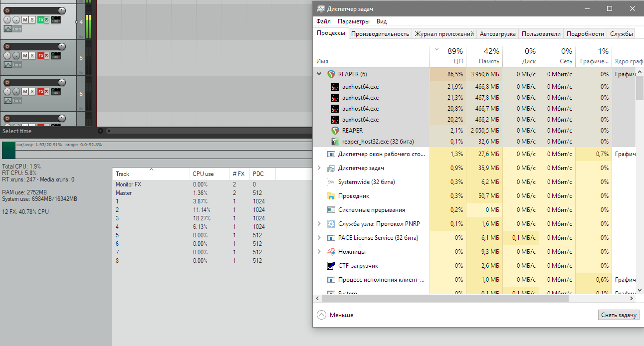Click Systemwide (32 бита) process icon
The height and width of the screenshot is (346, 644).
coord(331,182)
